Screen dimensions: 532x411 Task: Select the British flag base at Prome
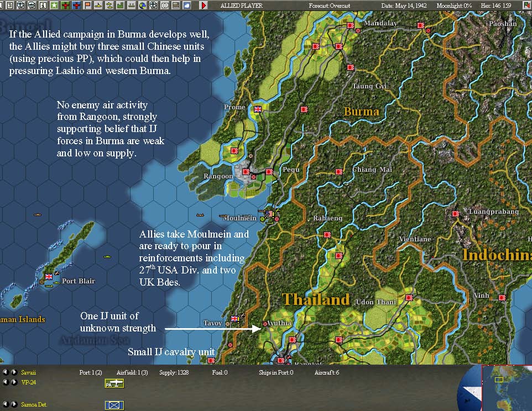tap(258, 109)
